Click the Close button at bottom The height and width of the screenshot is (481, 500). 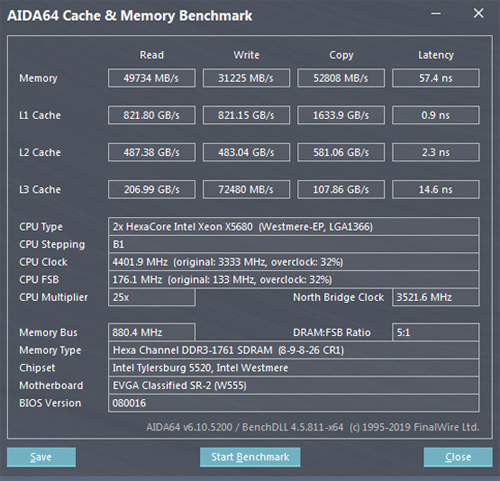pyautogui.click(x=458, y=457)
